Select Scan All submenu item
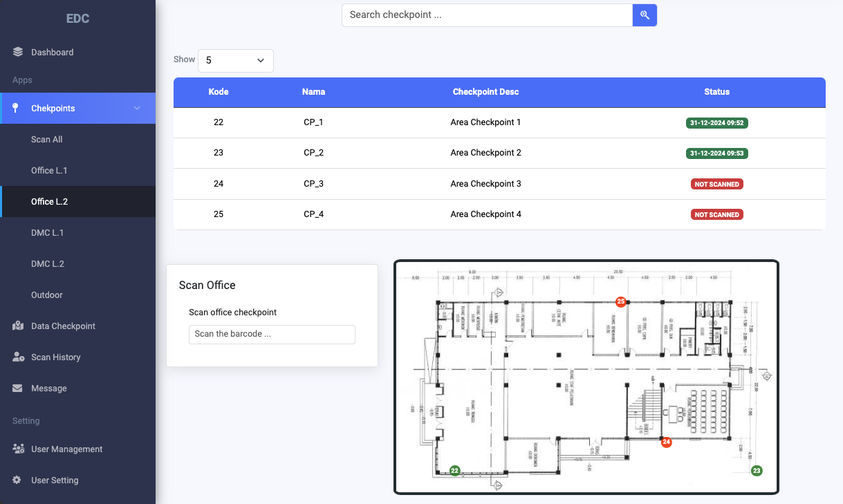The image size is (843, 504). click(47, 139)
